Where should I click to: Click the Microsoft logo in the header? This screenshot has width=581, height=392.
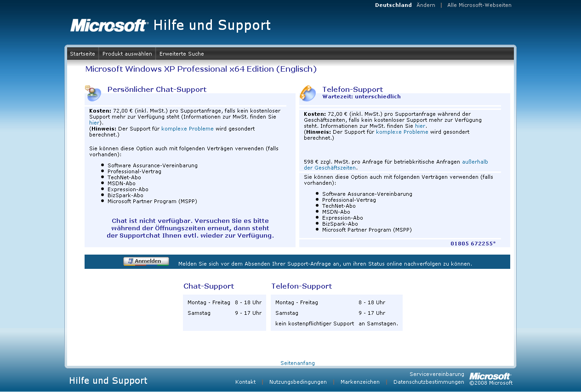coord(109,25)
